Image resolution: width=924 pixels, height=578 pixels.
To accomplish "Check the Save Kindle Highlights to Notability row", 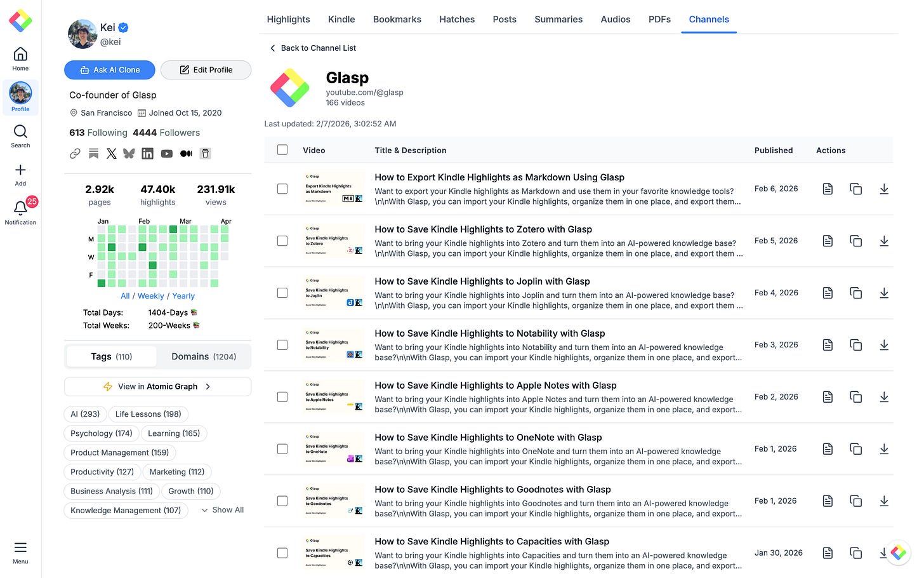I will click(x=282, y=345).
